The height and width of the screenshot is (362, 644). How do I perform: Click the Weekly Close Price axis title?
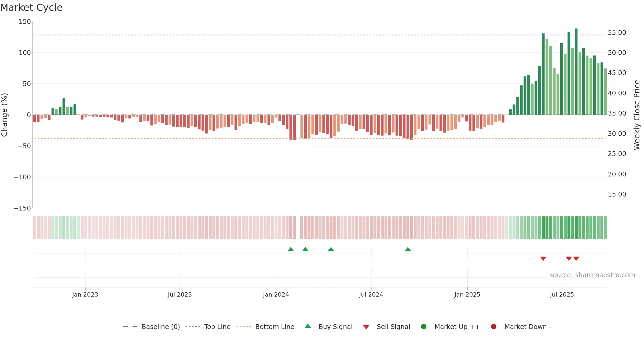click(x=637, y=115)
